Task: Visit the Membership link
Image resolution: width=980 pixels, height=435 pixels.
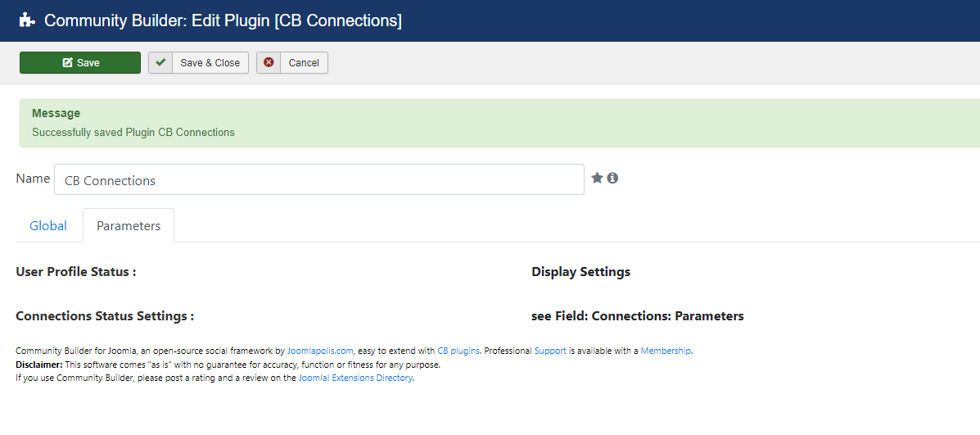Action: (x=666, y=351)
